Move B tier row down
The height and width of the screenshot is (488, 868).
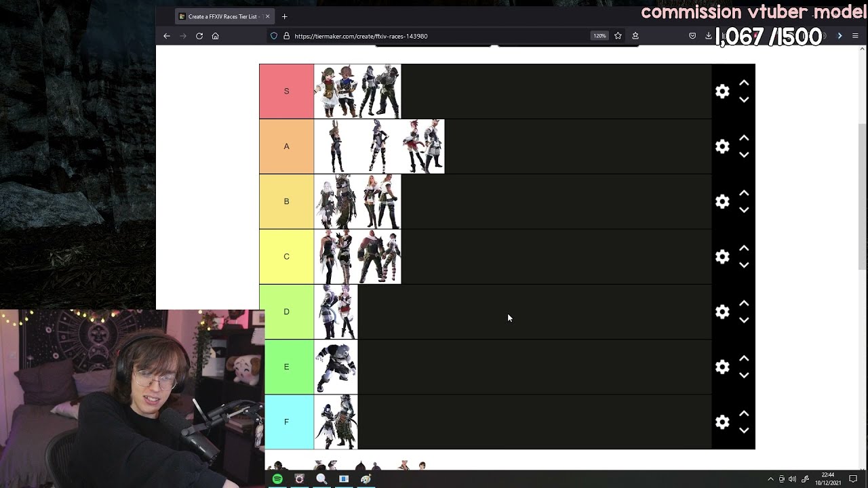click(744, 210)
